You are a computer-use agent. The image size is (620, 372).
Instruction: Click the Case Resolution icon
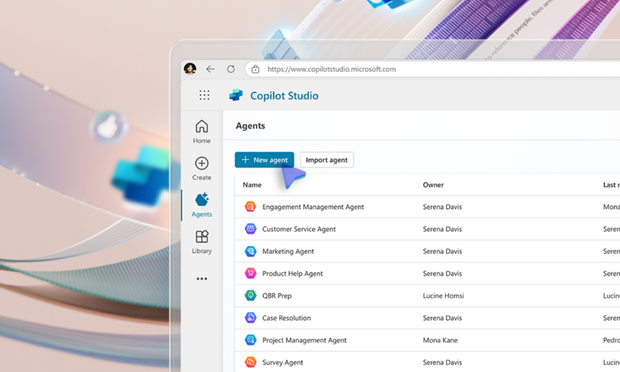[x=250, y=317]
